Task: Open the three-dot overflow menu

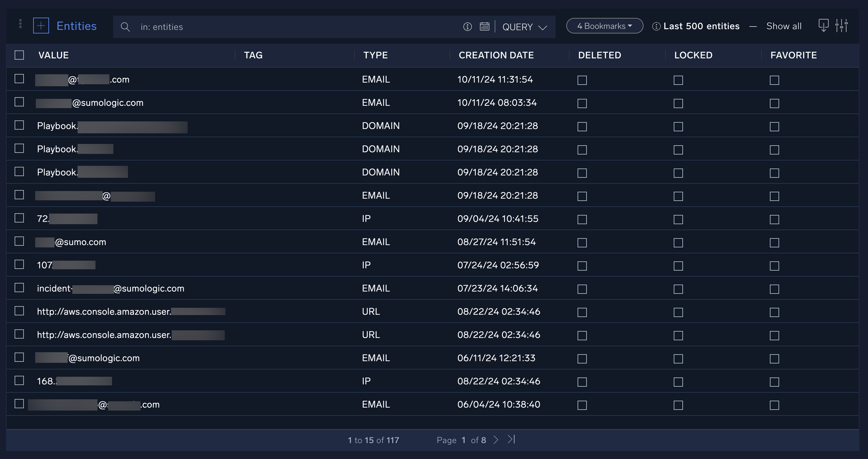Action: coord(21,24)
